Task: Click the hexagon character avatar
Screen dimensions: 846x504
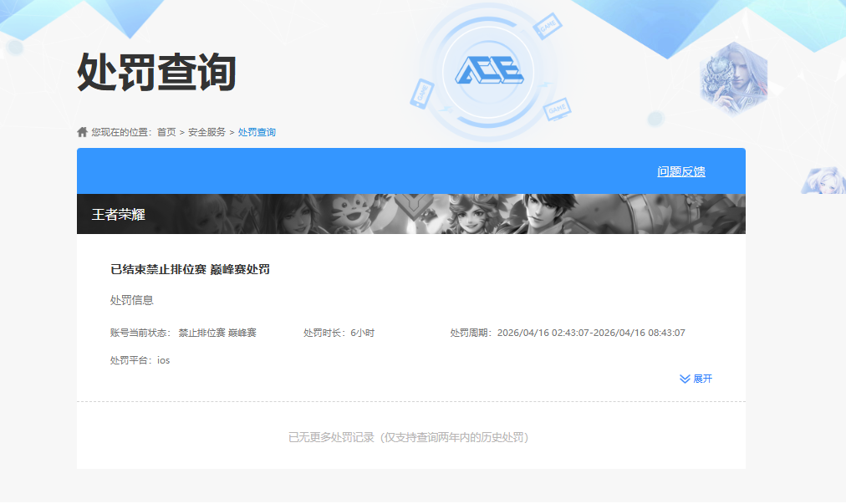Action: [733, 79]
